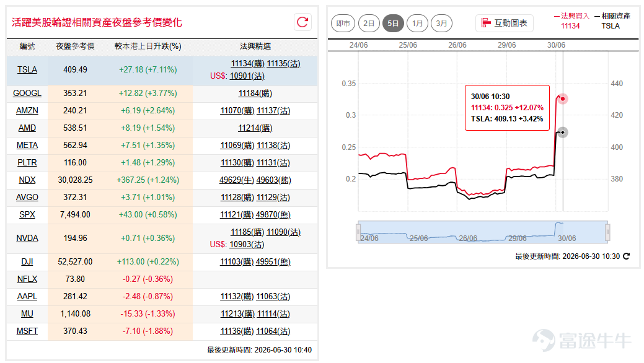This screenshot has height=363, width=644.
Task: Click the red 11134 data point marker
Action: pyautogui.click(x=563, y=98)
